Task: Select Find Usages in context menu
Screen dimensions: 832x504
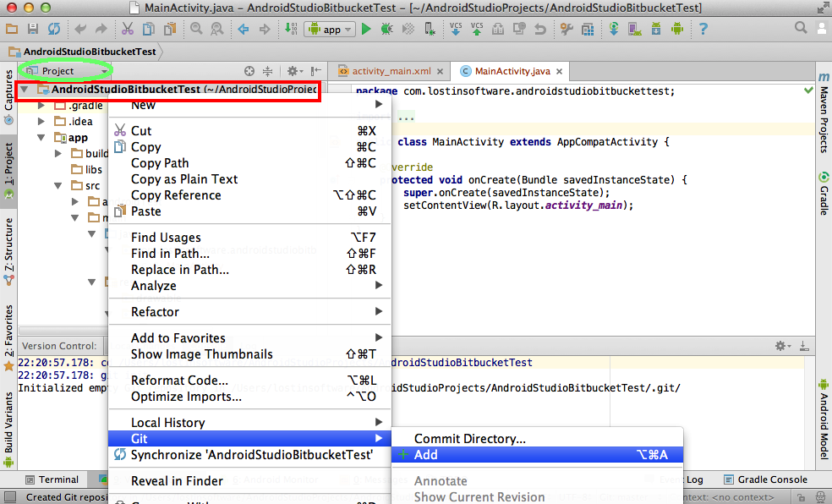Action: coord(166,238)
